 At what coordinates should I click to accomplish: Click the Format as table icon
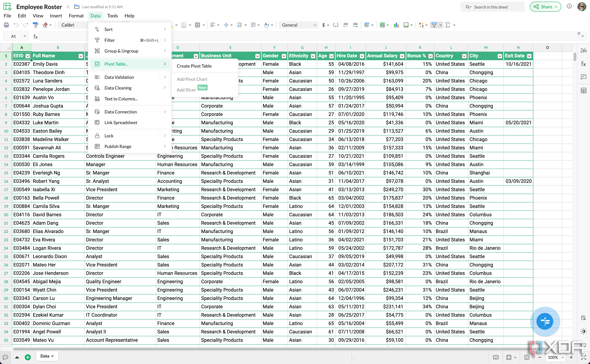(x=382, y=25)
